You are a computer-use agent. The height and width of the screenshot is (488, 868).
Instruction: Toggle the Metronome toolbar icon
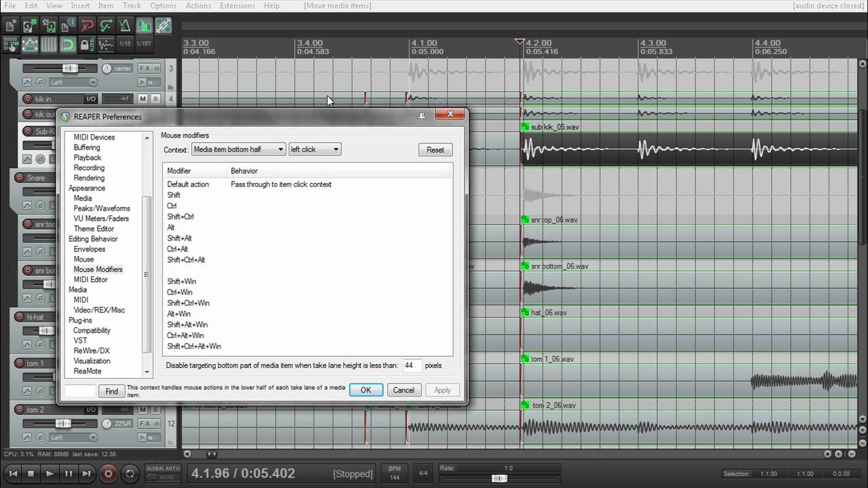click(x=126, y=26)
